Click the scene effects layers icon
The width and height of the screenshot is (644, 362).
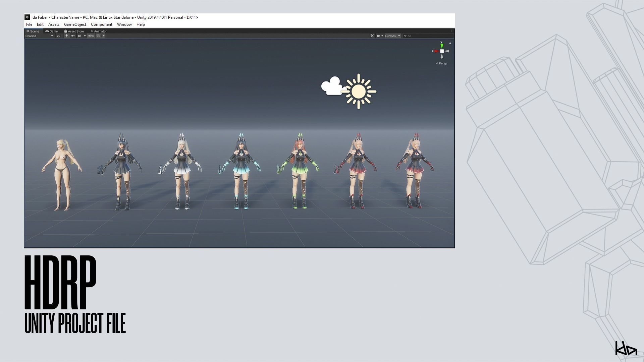click(x=79, y=36)
